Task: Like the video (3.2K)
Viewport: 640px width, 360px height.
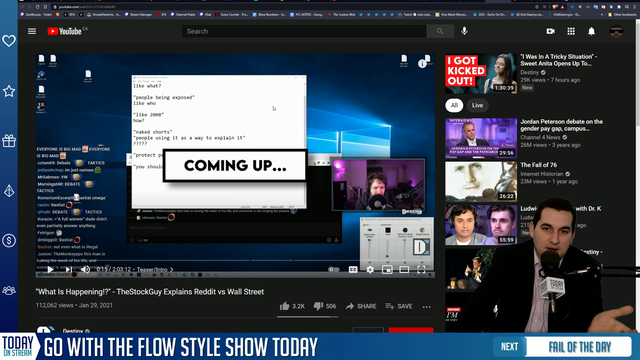Action: [x=292, y=306]
